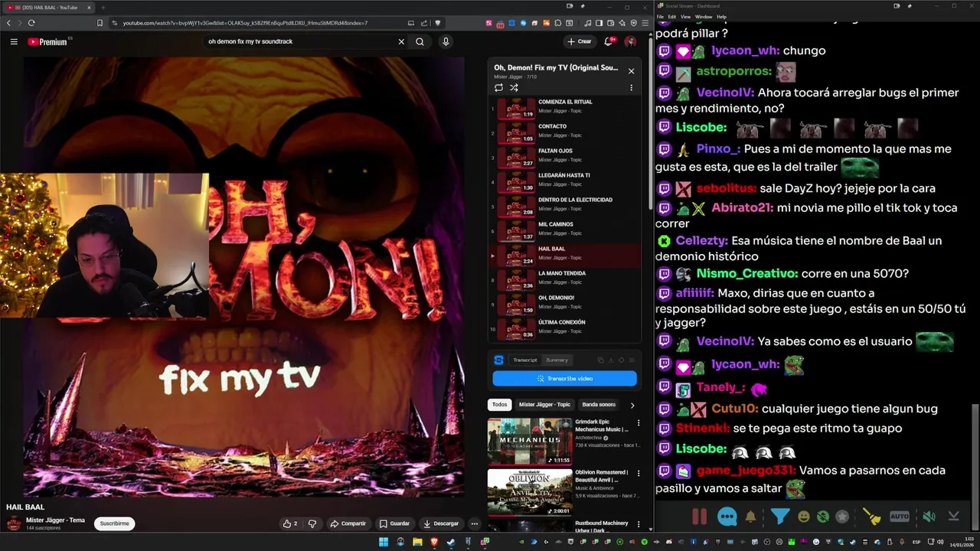Reload the browser page
980x551 pixels.
[x=31, y=23]
